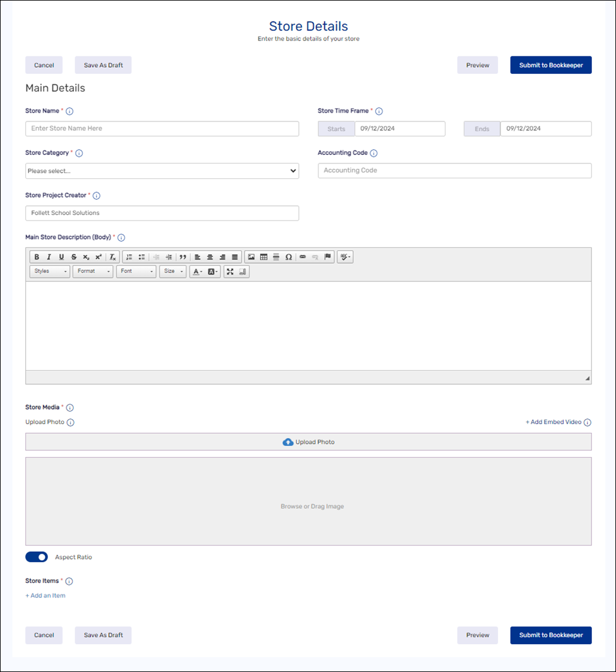Toggle bold formatting in description editor
The image size is (616, 672).
[x=37, y=257]
